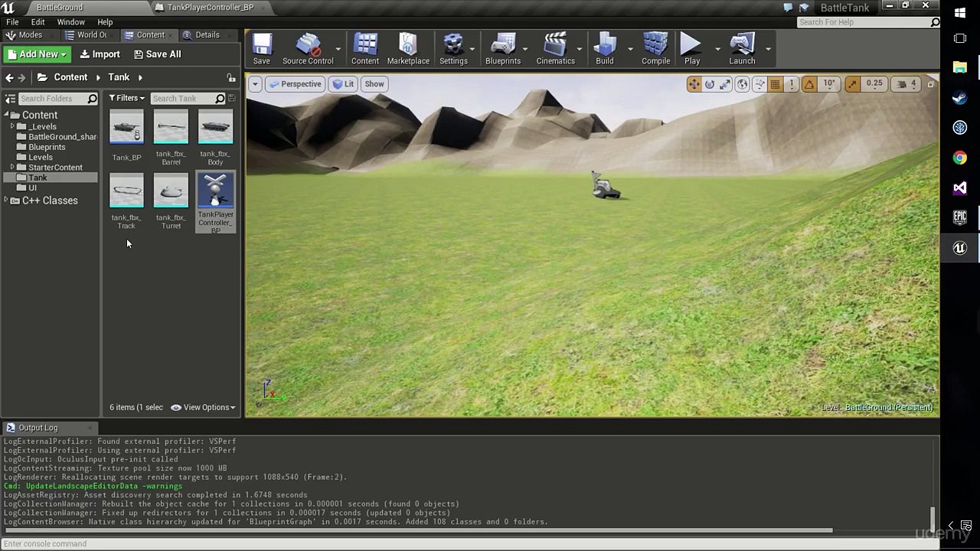
Task: Select the translate gizmo tool in viewport
Action: coord(694,84)
